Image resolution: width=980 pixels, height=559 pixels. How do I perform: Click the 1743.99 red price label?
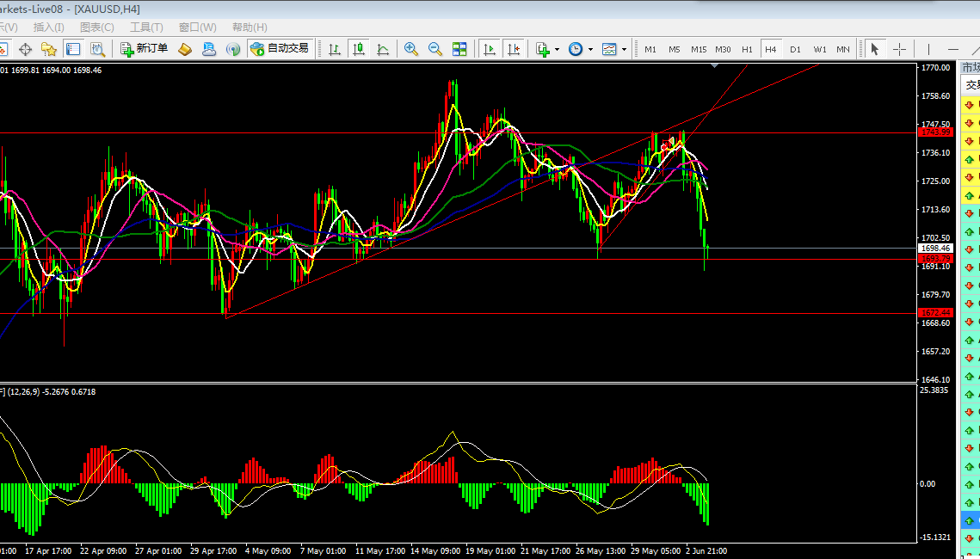point(935,132)
